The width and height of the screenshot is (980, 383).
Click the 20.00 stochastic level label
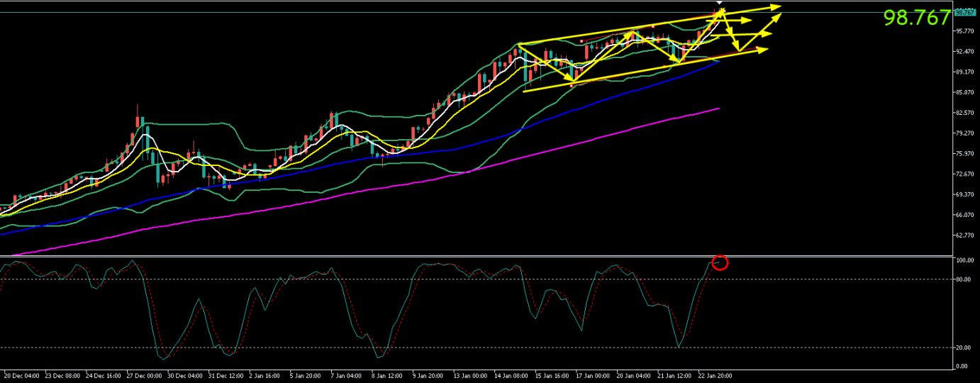click(x=963, y=348)
